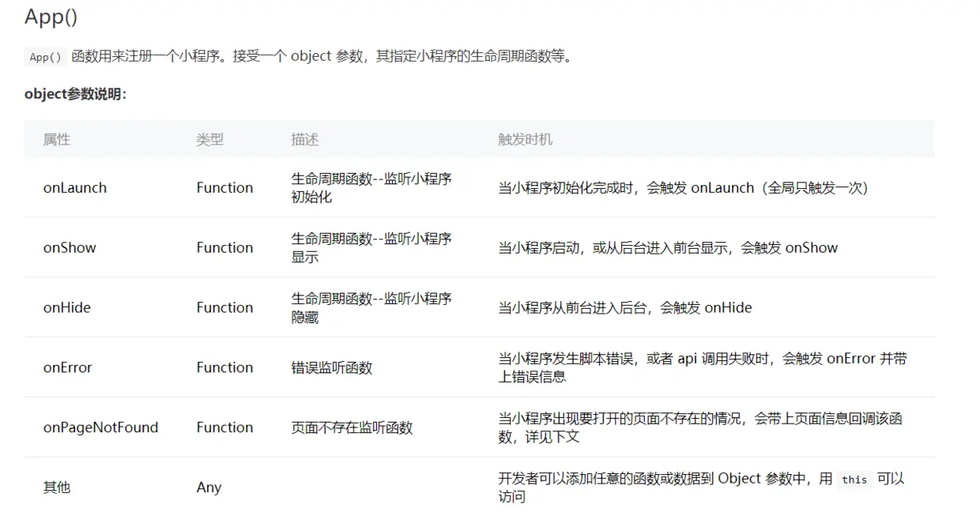The height and width of the screenshot is (512, 980).
Task: Click the Function type in onPageNotFound row
Action: click(225, 427)
